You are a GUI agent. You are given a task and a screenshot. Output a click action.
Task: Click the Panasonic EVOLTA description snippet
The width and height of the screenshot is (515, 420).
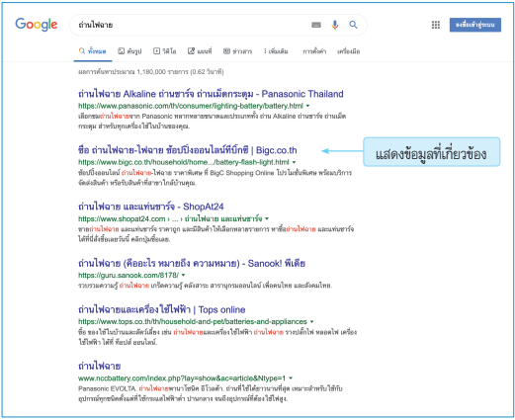click(211, 393)
